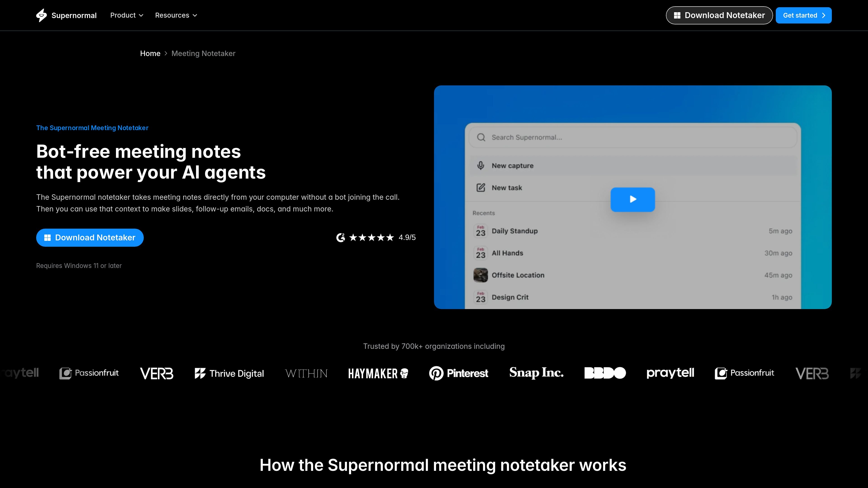Click the Meeting Notetaker breadcrumb
Image resolution: width=868 pixels, height=488 pixels.
(203, 54)
